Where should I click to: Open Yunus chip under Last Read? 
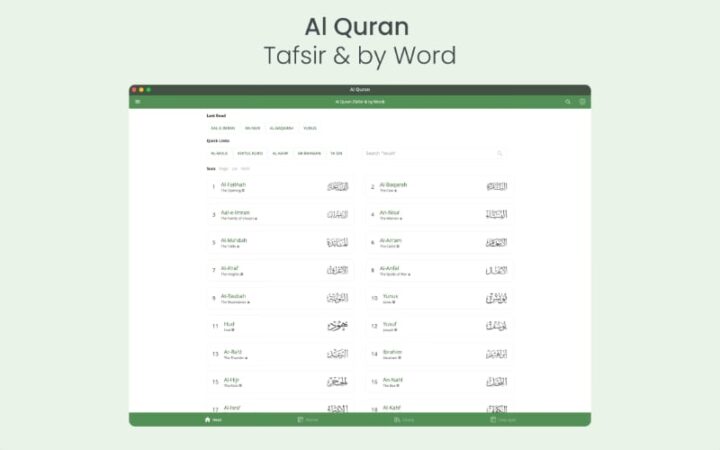coord(310,128)
